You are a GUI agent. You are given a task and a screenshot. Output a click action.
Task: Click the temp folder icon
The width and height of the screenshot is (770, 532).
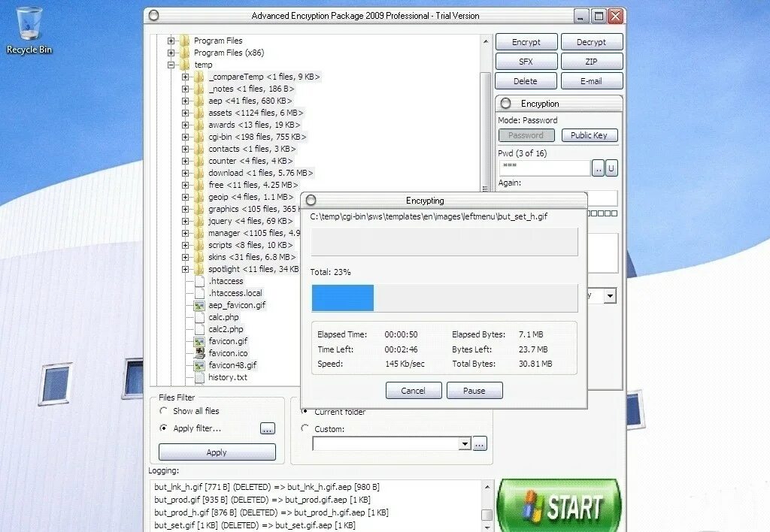point(185,65)
